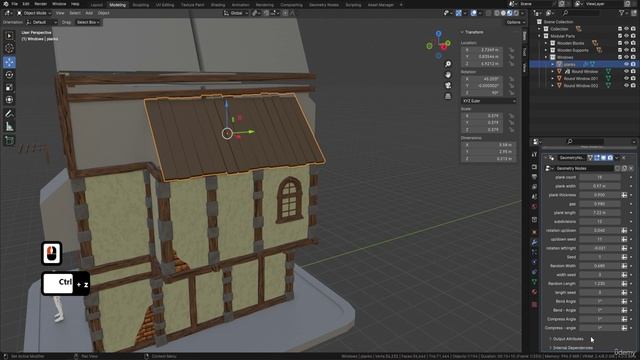
Task: Open the Object Data properties tab
Action: [534, 282]
